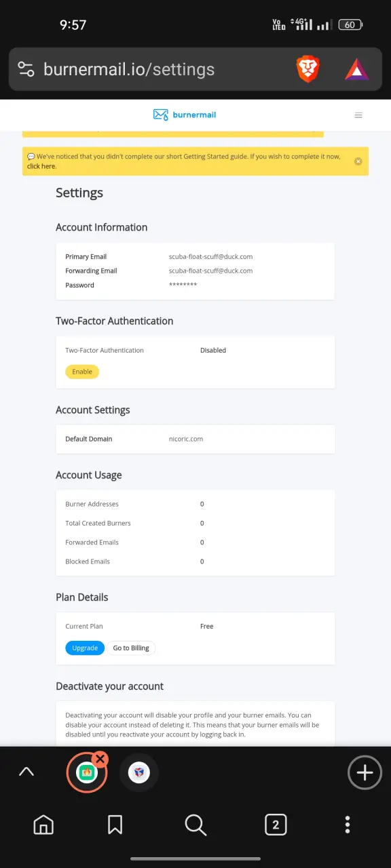The height and width of the screenshot is (868, 391).
Task: Dismiss the yellow Getting Started notice
Action: pyautogui.click(x=358, y=161)
